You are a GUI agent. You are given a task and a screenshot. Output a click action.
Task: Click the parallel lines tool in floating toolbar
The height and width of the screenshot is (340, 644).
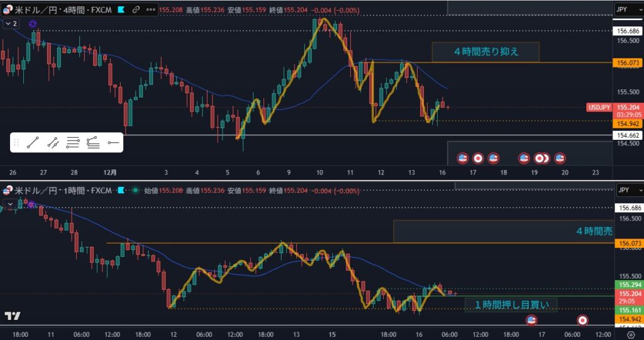[73, 143]
